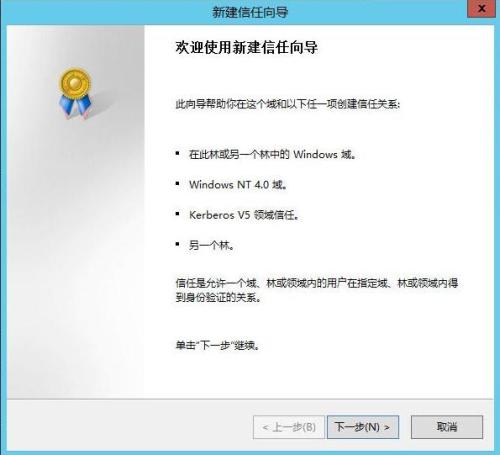Click the gold medal certificate icon
The width and height of the screenshot is (500, 455).
(75, 93)
